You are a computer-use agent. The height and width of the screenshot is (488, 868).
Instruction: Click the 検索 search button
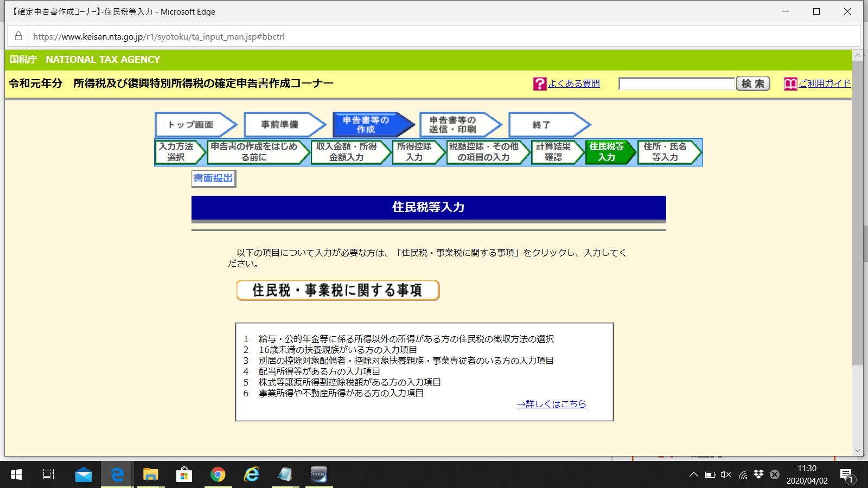753,84
